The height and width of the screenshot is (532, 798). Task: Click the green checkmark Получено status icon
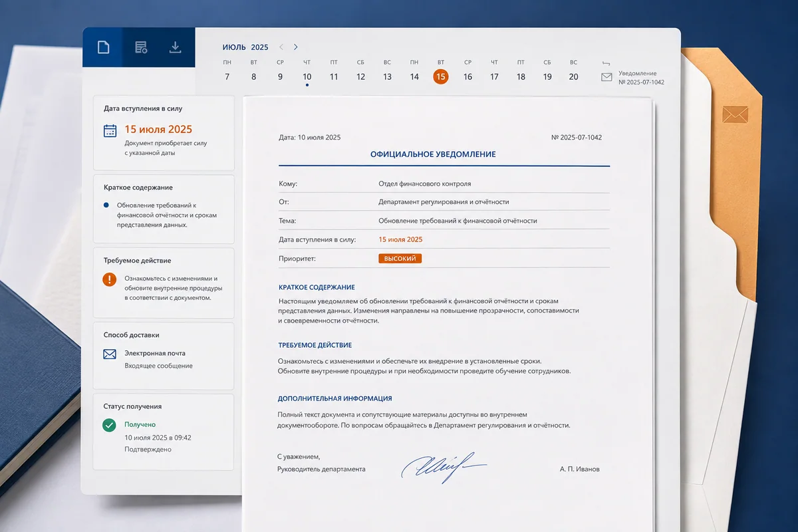pos(109,425)
